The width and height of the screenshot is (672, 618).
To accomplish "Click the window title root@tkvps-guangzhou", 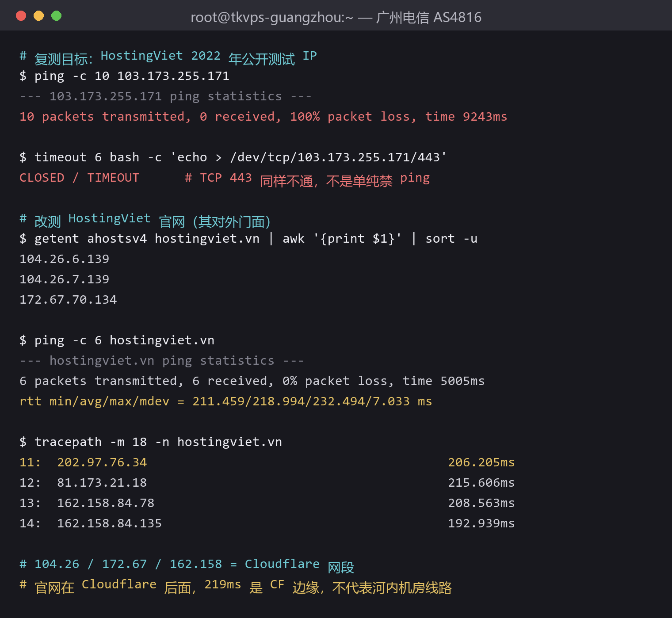I will pos(336,17).
